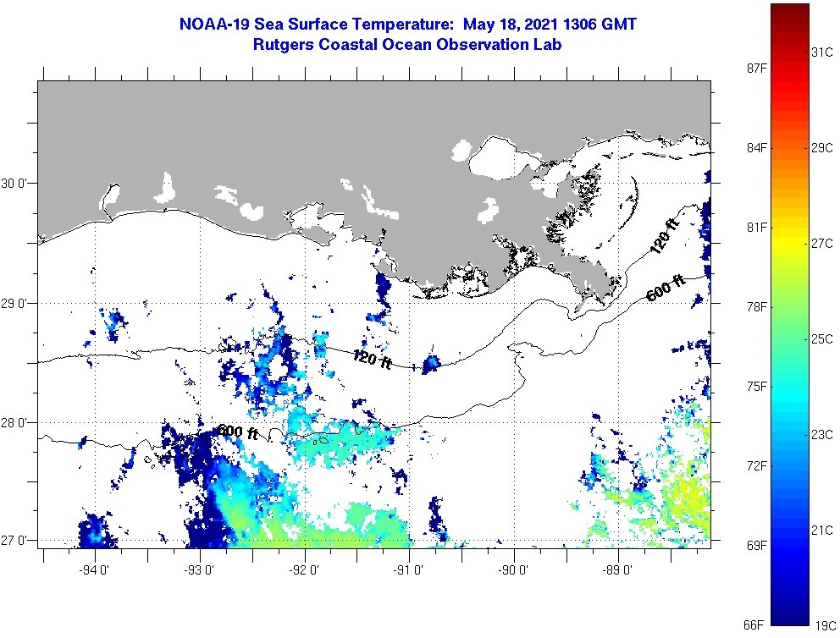Click the '81F' colorbar label
This screenshot has height=638, width=840.
click(x=756, y=228)
